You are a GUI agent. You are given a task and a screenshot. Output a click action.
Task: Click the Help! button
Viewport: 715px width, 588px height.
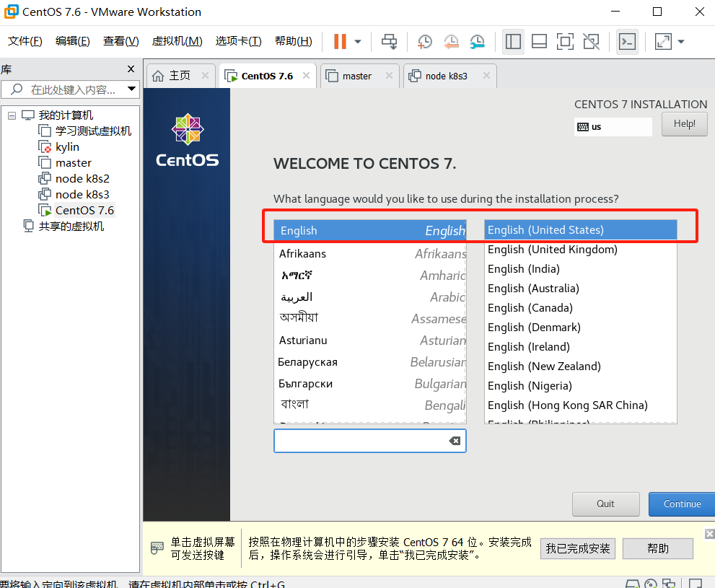pos(684,124)
